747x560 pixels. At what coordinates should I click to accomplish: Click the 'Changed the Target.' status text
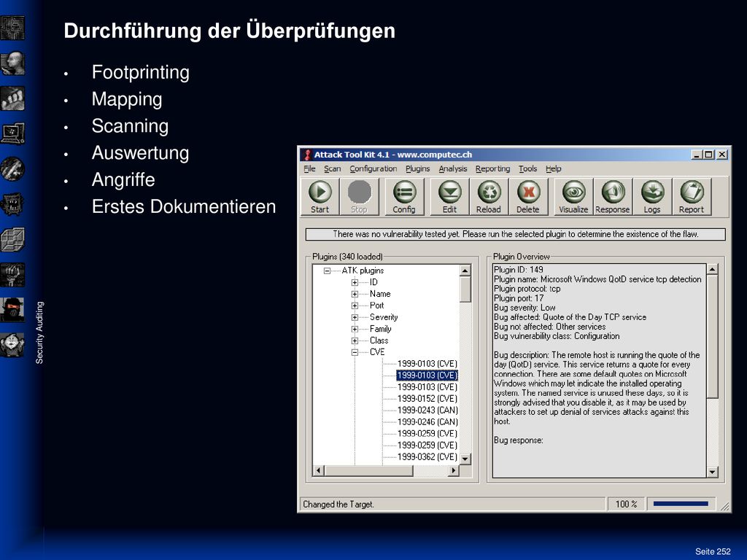[338, 505]
